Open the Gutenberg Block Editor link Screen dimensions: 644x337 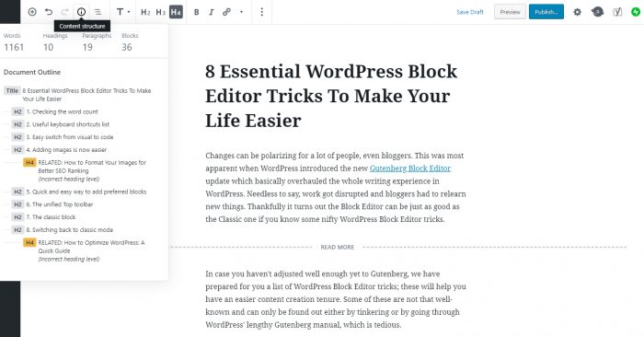[410, 168]
